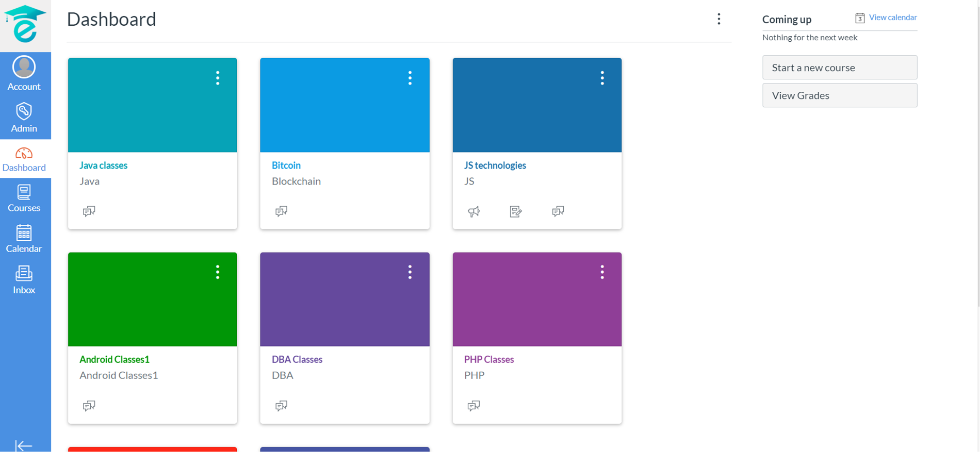Open discussions icon on PHP Classes card
980x464 pixels.
[x=473, y=406]
